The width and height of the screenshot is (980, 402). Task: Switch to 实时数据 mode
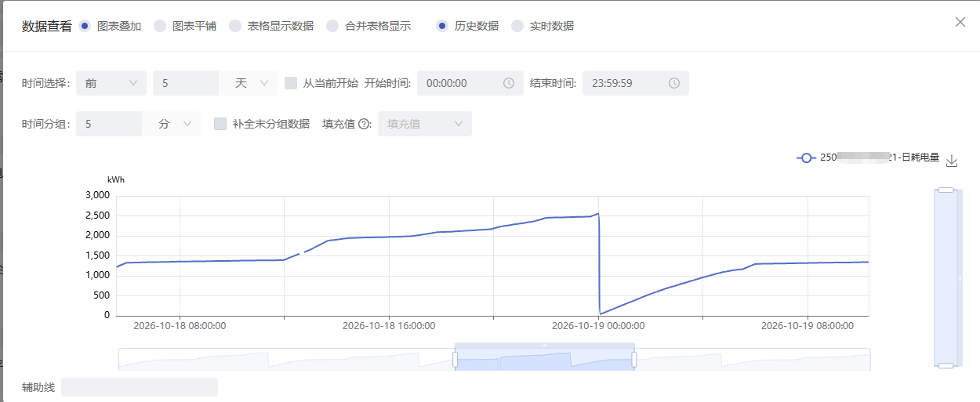(x=517, y=26)
